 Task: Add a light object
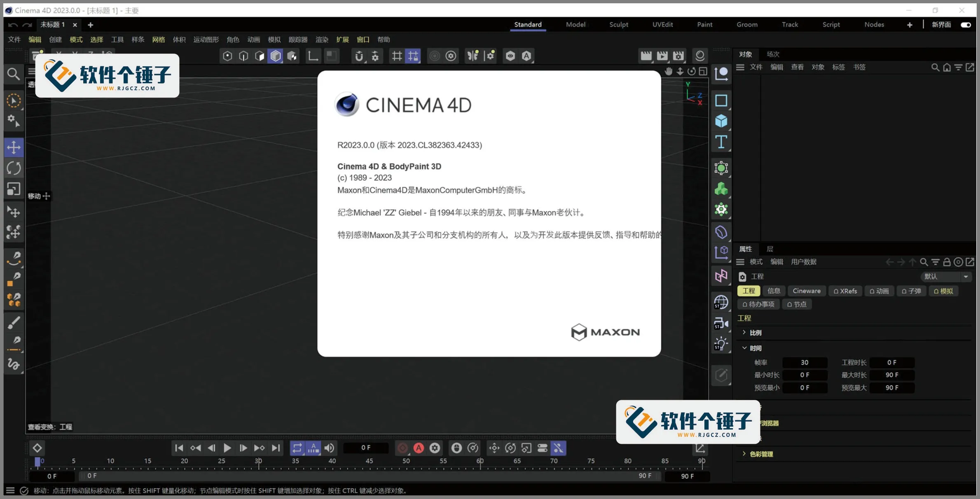(x=721, y=344)
